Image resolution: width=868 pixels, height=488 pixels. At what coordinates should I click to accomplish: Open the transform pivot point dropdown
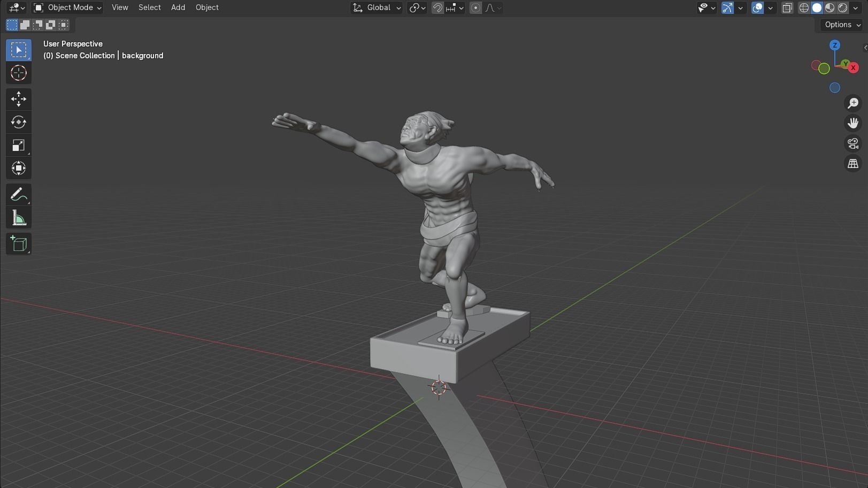pos(417,7)
